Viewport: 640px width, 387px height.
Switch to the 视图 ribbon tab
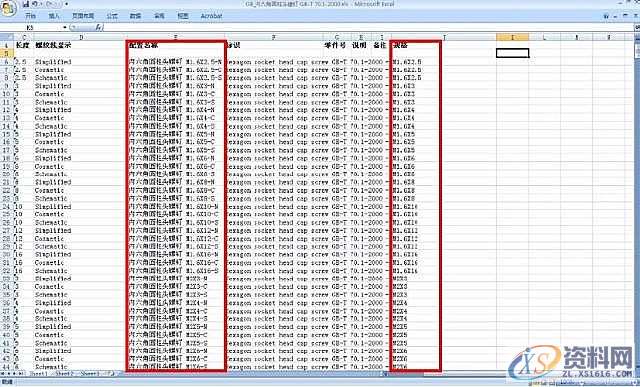[182, 16]
